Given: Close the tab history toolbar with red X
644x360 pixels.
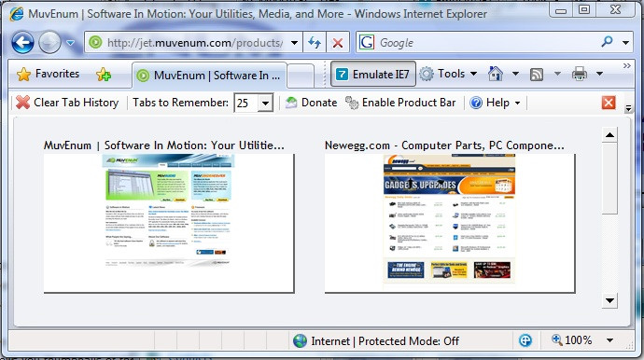Looking at the screenshot, I should (x=609, y=103).
